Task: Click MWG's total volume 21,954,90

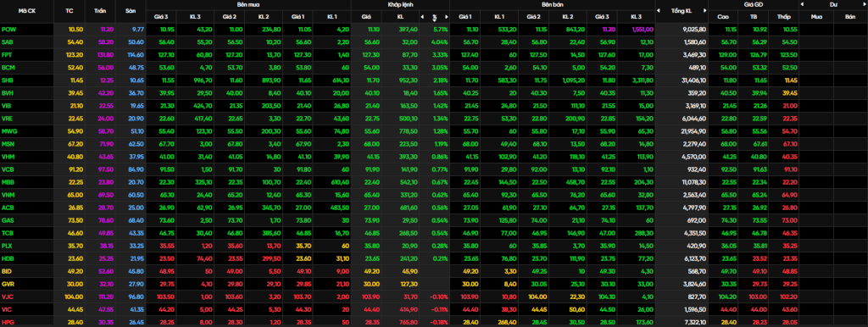Action: 694,131
